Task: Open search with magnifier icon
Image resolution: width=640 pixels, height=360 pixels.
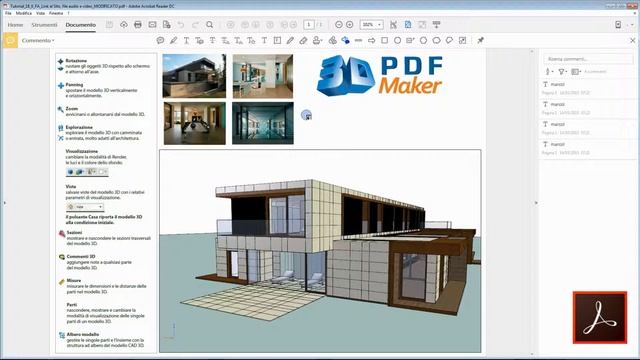Action: coord(209,25)
